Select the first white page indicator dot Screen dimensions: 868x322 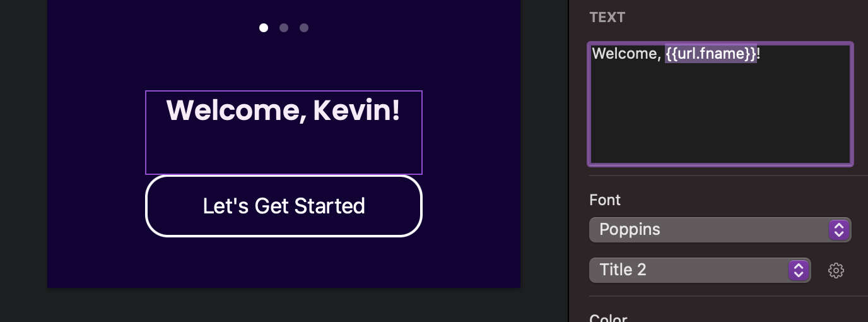click(x=264, y=28)
